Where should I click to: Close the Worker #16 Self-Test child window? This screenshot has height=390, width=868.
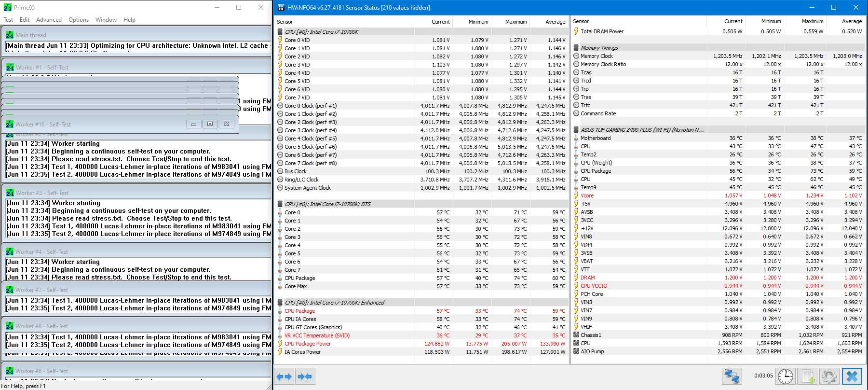[x=226, y=124]
